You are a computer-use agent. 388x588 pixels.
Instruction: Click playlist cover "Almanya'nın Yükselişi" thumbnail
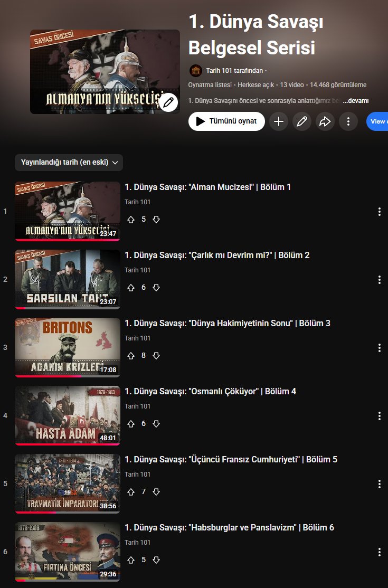[105, 72]
